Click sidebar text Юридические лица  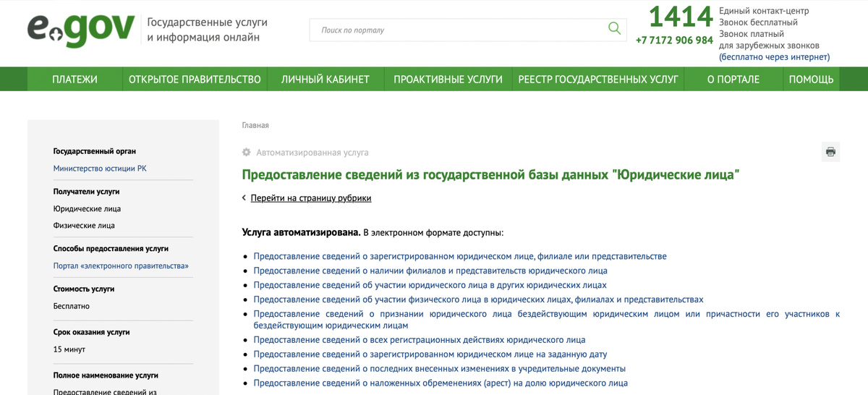(x=87, y=208)
